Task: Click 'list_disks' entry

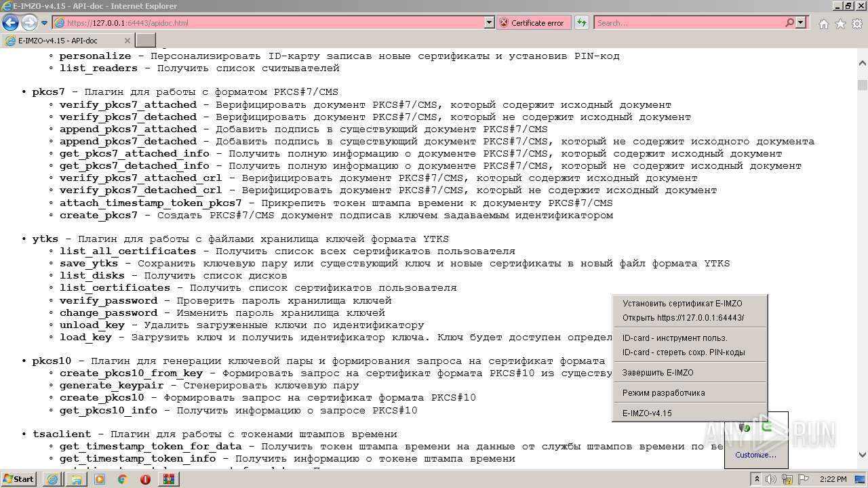Action: pos(92,276)
